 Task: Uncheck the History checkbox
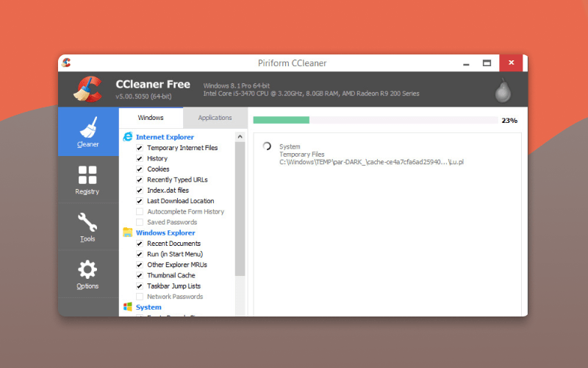click(x=140, y=158)
